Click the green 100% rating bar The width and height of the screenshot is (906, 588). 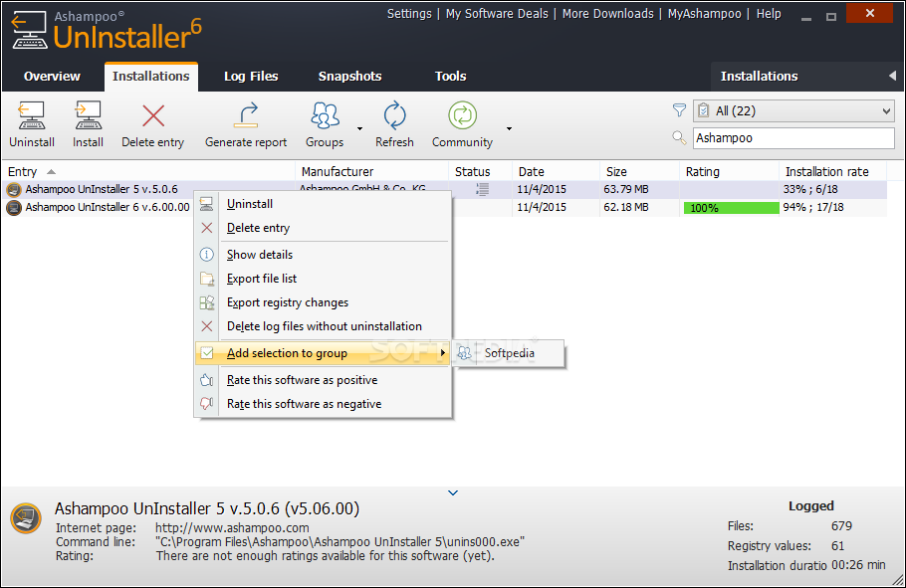(731, 208)
